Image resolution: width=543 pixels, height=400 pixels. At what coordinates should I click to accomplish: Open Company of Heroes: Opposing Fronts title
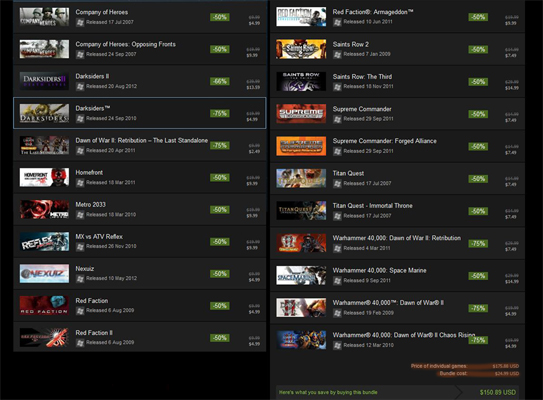point(125,44)
